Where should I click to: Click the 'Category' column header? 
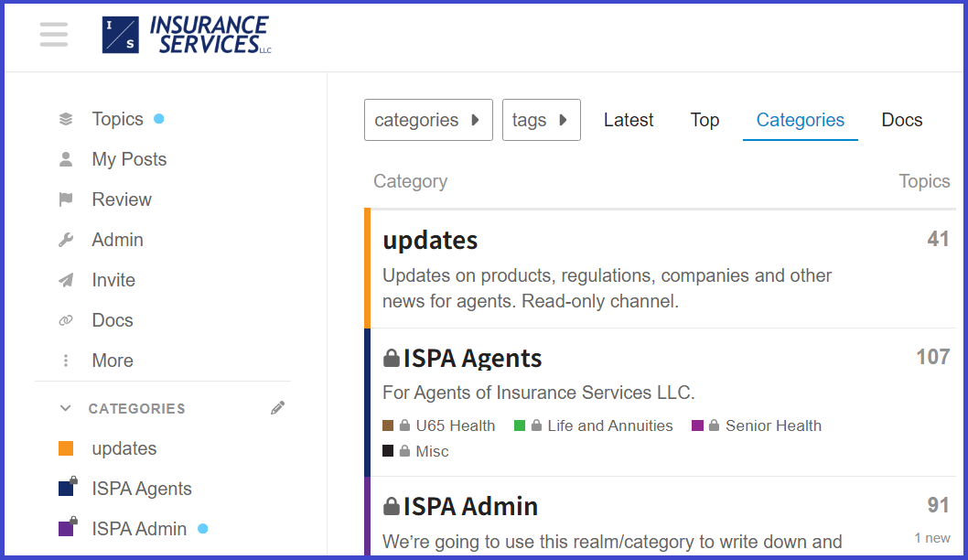click(411, 181)
